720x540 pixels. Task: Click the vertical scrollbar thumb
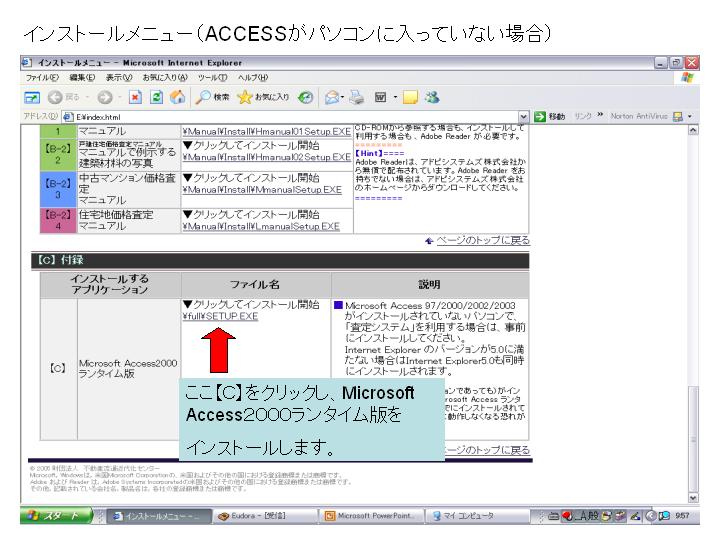pos(693,439)
